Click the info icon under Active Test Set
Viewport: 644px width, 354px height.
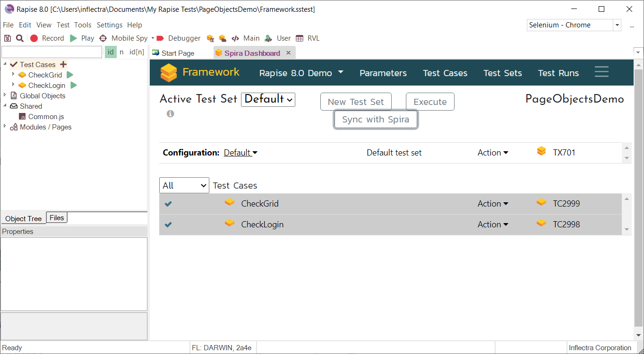(x=170, y=114)
